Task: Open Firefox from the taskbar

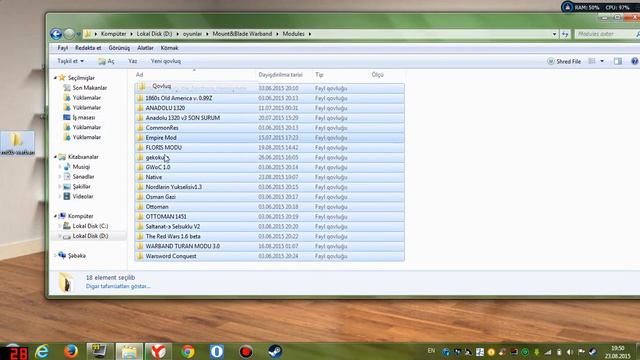Action: [x=71, y=351]
